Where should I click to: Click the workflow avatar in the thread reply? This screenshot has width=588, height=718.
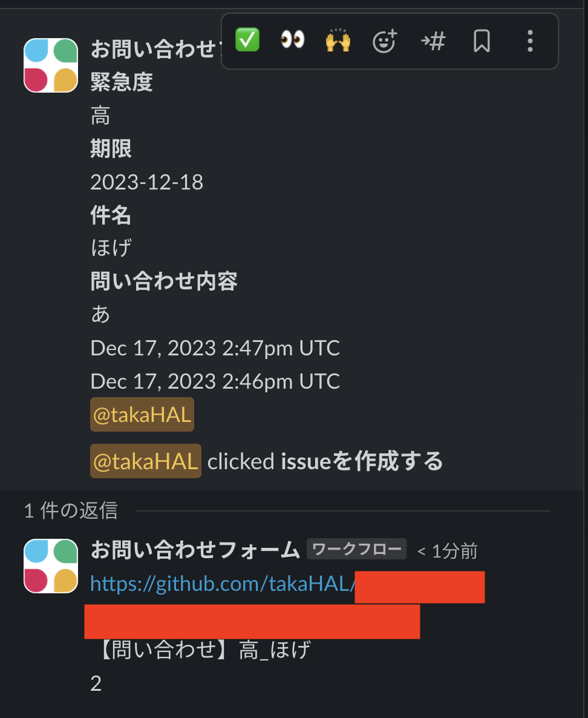50,565
